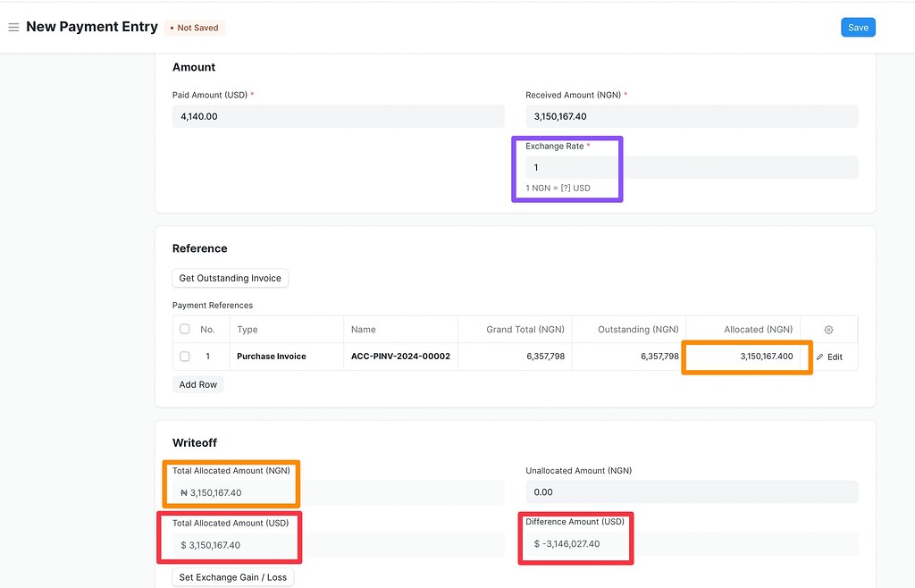Screen dimensions: 915x588
Task: Open the navigation sidebar via hamburger icon
Action: (x=13, y=27)
